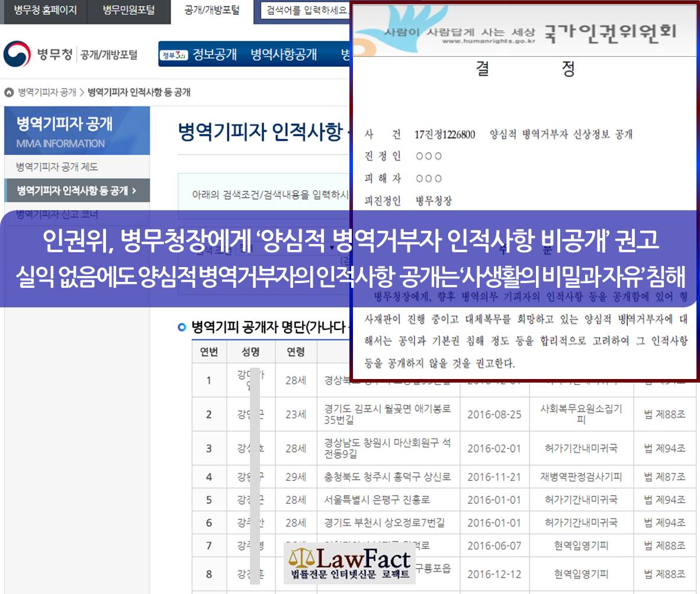The width and height of the screenshot is (700, 594).
Task: Click the 병역기피 공개자 명단 list heading
Action: pos(269,327)
